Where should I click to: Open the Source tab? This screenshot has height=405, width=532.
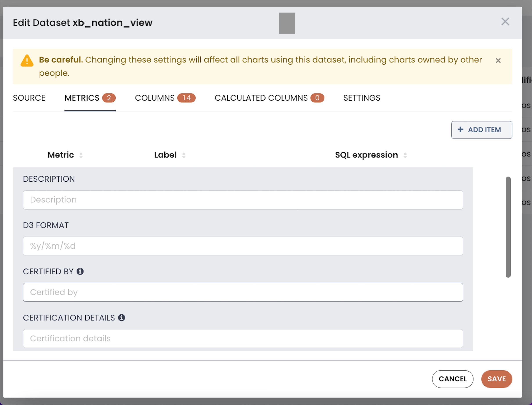pos(29,98)
